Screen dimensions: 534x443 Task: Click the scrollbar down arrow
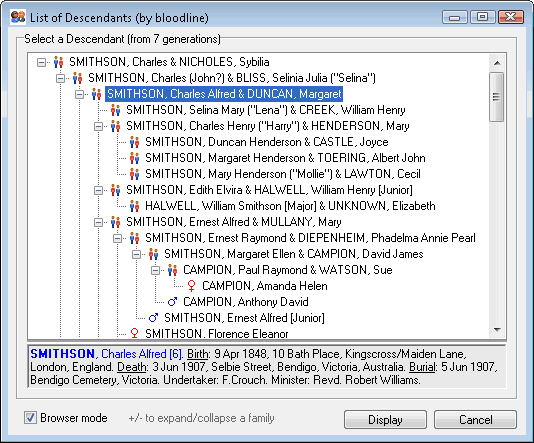pos(497,330)
